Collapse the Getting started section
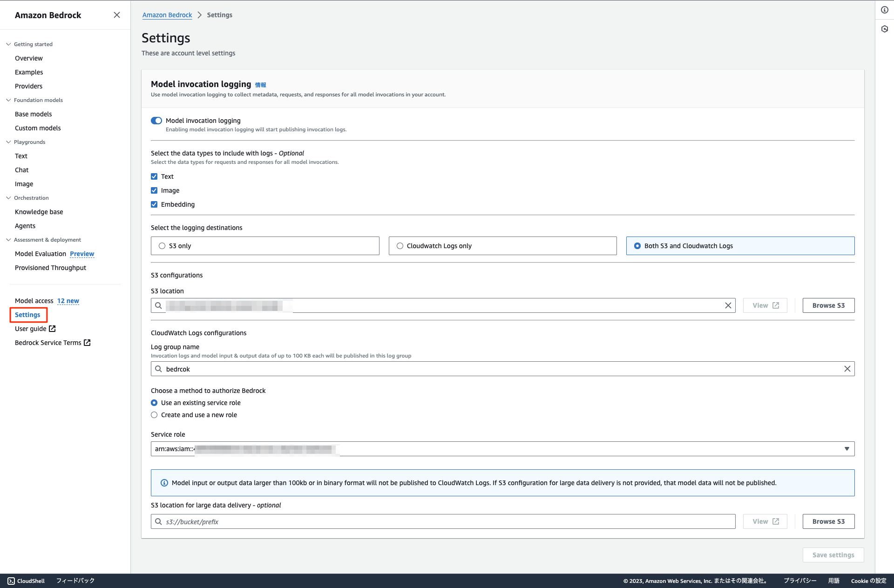The height and width of the screenshot is (588, 894). point(8,44)
